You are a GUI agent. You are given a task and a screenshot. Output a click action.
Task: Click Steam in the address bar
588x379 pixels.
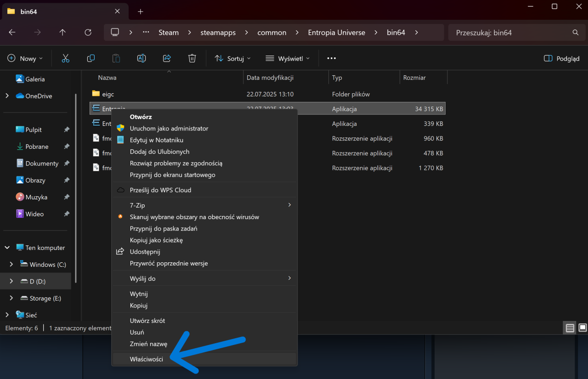point(169,33)
